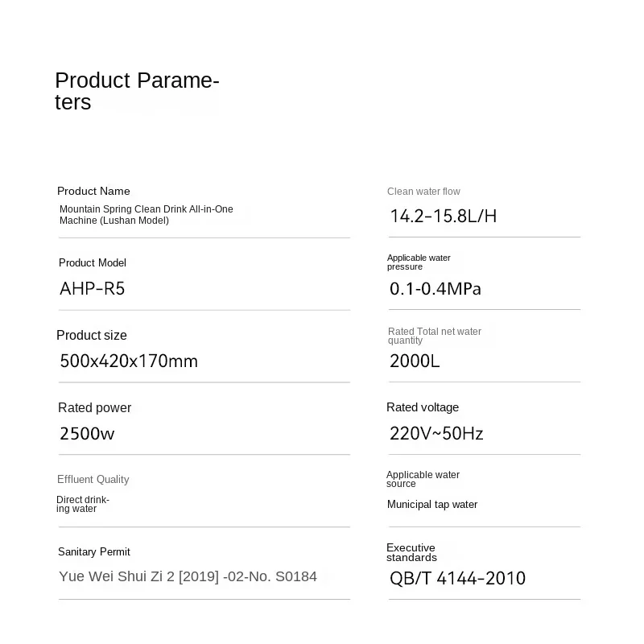Screen dimensions: 644x644
Task: Click the 14.2-15.8L/H clean water flow value
Action: tap(443, 216)
